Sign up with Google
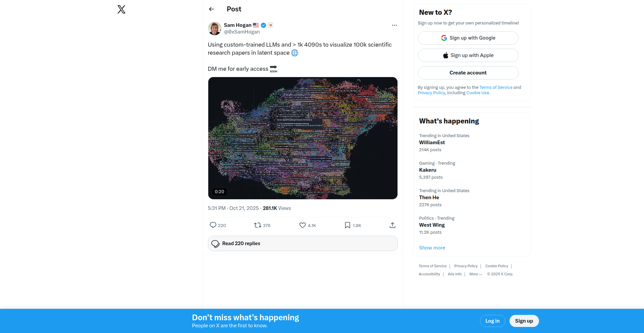644x333 pixels. point(468,38)
